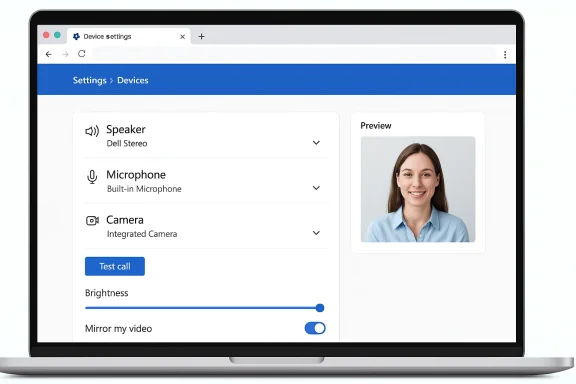The height and width of the screenshot is (384, 576).
Task: Open a new tab with plus icon
Action: pos(201,36)
